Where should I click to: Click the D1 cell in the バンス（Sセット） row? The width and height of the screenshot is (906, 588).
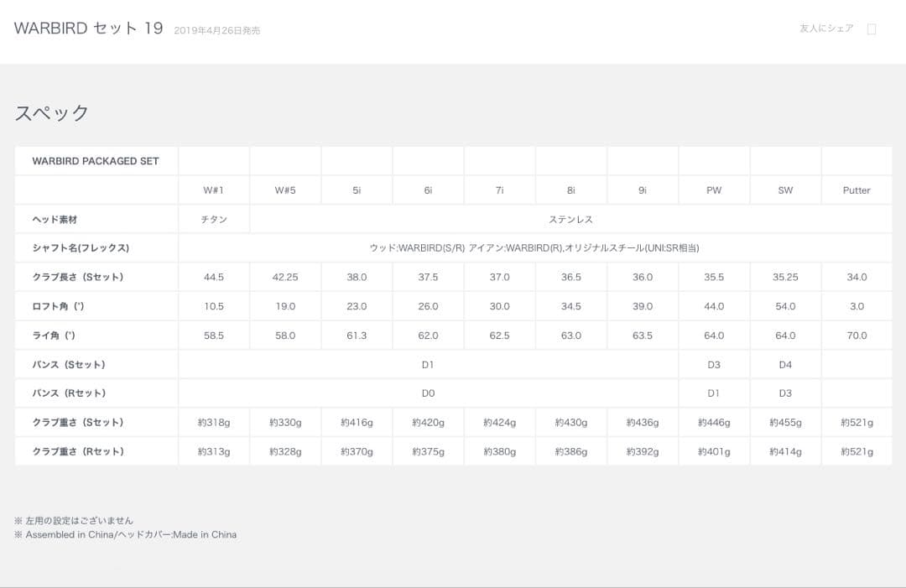click(428, 365)
